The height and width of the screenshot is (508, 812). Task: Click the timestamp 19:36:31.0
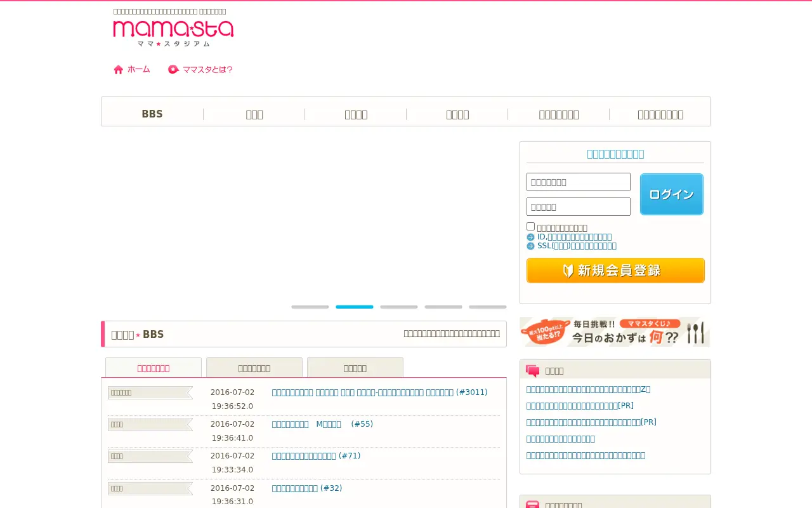coord(232,502)
